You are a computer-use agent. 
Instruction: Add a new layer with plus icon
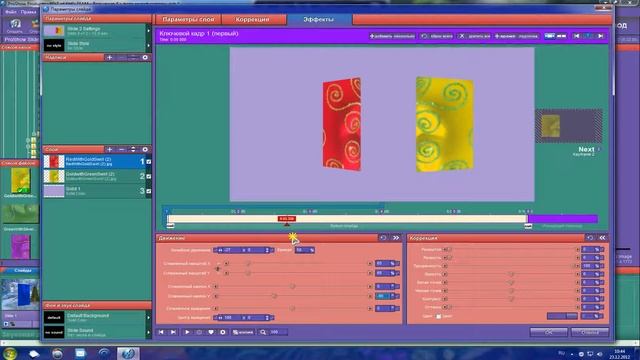tap(109, 149)
